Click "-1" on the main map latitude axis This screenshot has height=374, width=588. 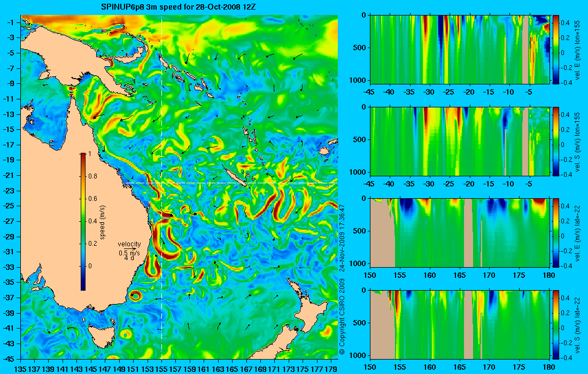point(10,22)
